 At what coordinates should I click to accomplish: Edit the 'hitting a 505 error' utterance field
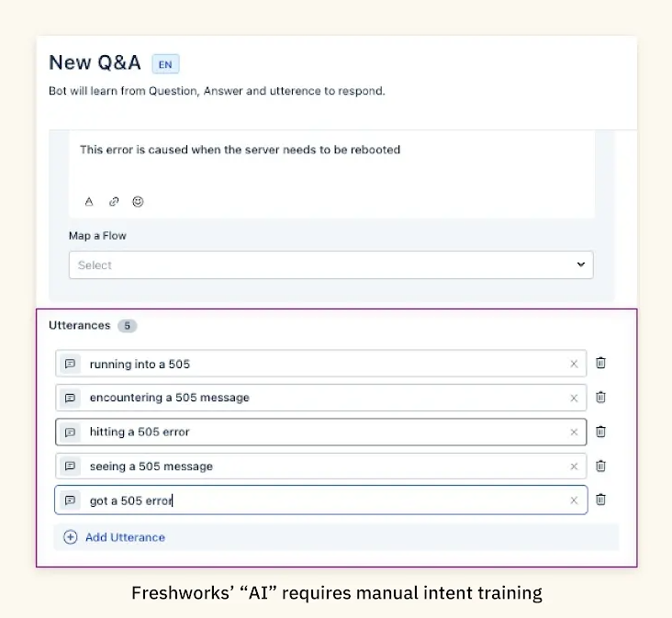pyautogui.click(x=321, y=432)
